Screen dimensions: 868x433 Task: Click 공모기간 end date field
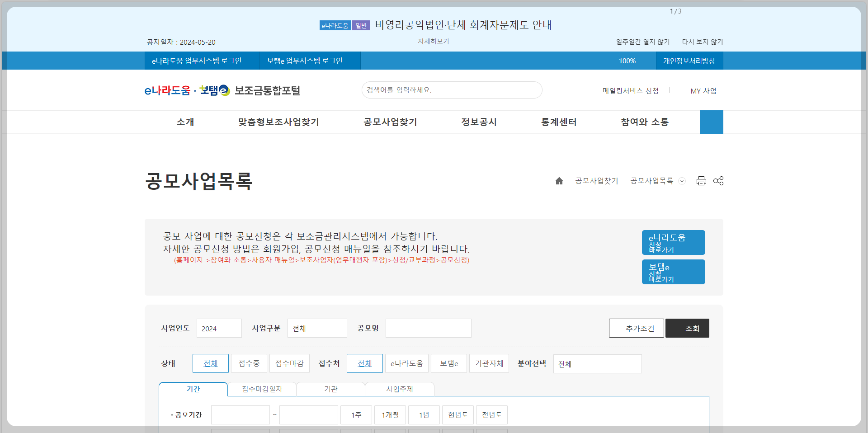tap(309, 415)
